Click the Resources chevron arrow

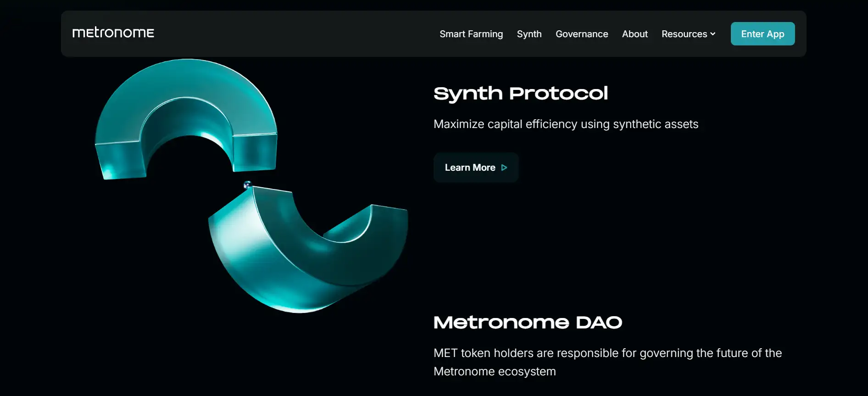click(713, 34)
